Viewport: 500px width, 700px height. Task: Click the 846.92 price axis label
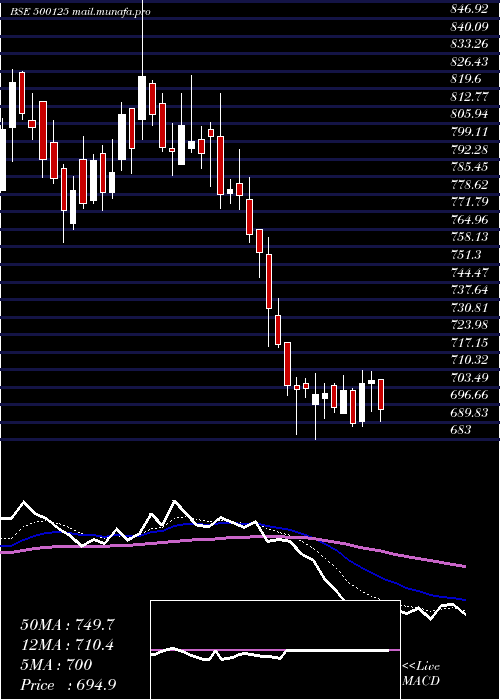click(x=469, y=9)
